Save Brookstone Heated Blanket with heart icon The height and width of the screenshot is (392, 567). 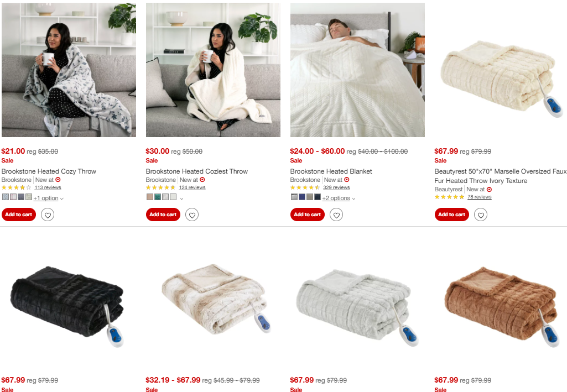[x=336, y=215]
